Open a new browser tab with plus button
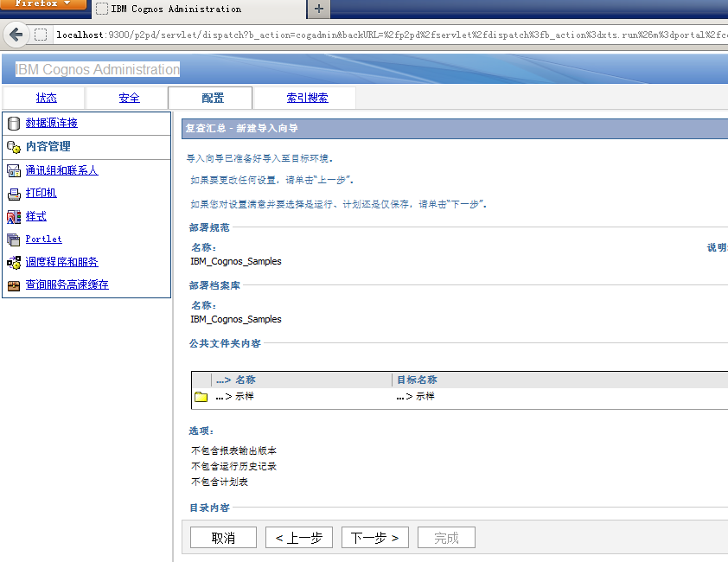The height and width of the screenshot is (562, 728). click(319, 9)
